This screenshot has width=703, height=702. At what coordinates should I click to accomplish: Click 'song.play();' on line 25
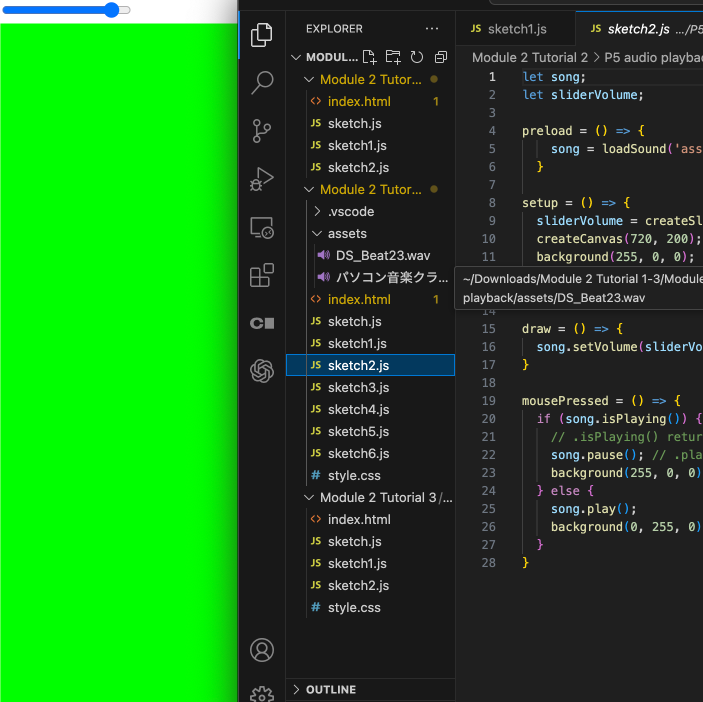click(x=594, y=509)
